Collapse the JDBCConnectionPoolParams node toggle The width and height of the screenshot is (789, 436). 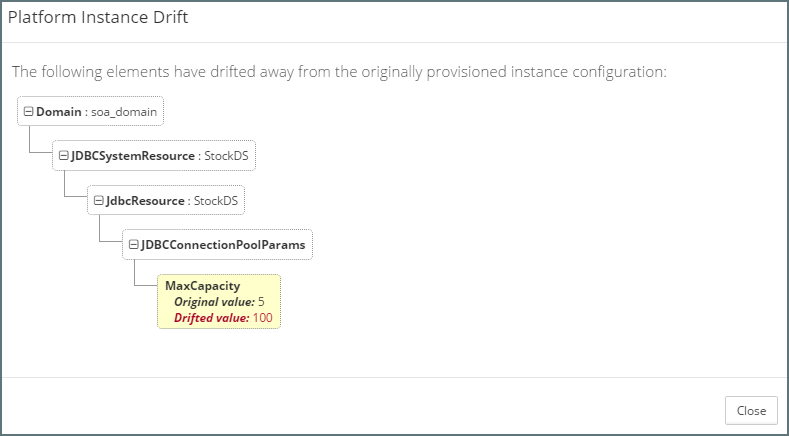coord(134,244)
